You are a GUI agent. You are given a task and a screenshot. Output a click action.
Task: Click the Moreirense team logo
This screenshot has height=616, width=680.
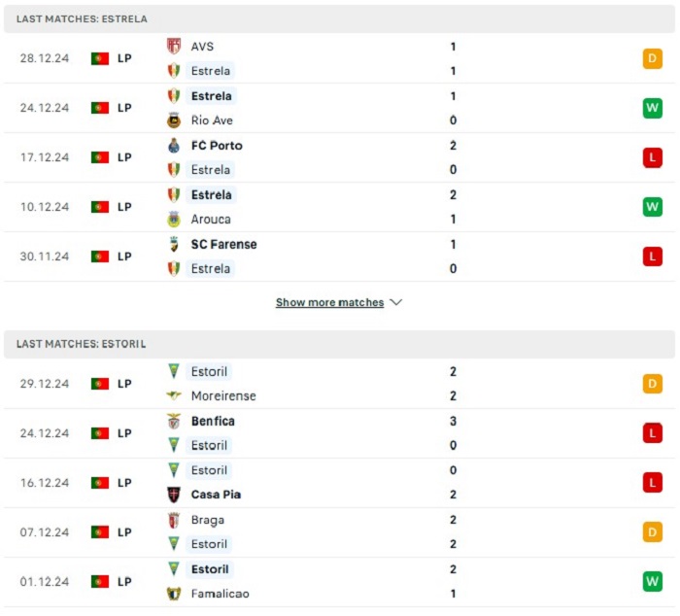(x=174, y=395)
